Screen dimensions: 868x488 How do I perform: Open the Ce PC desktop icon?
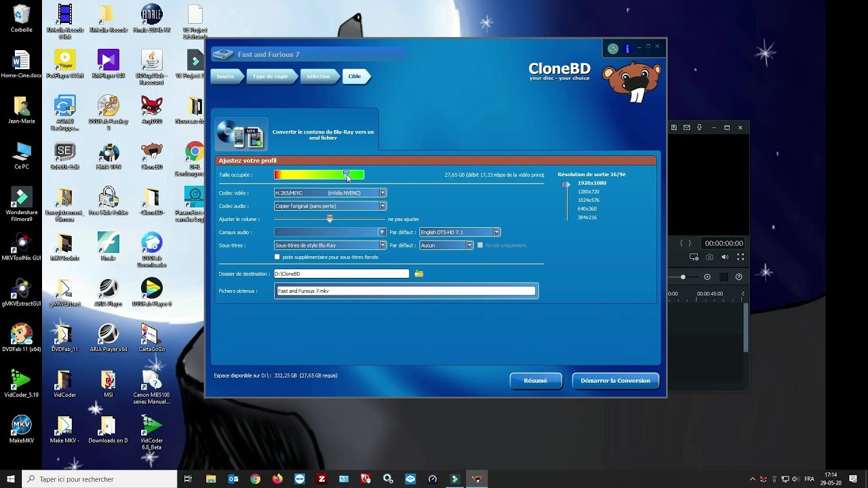(21, 156)
